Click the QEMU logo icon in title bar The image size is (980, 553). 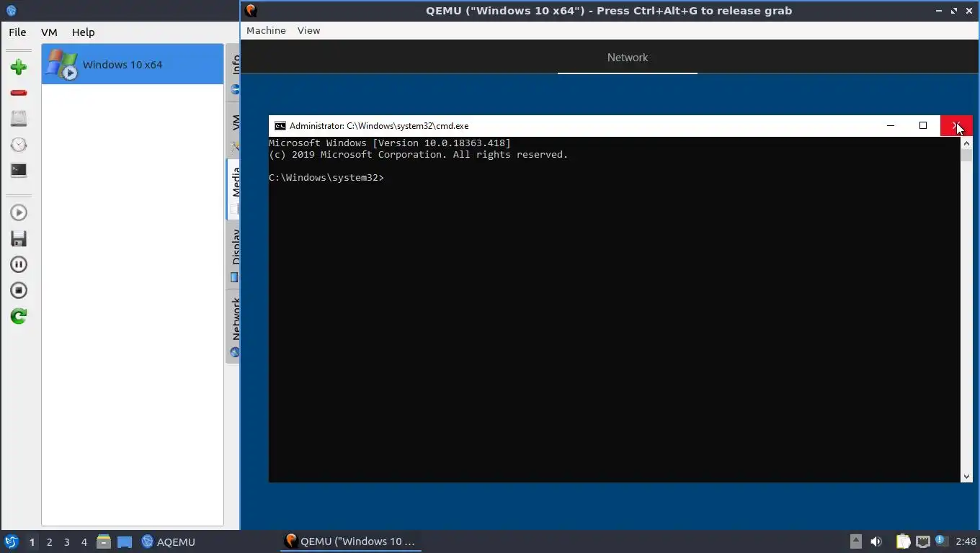point(251,11)
